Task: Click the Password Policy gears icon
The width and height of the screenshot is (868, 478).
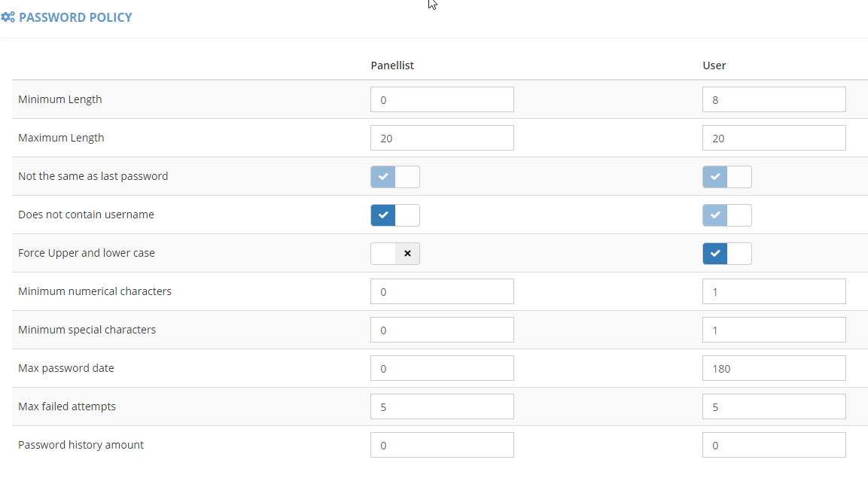Action: 8,17
